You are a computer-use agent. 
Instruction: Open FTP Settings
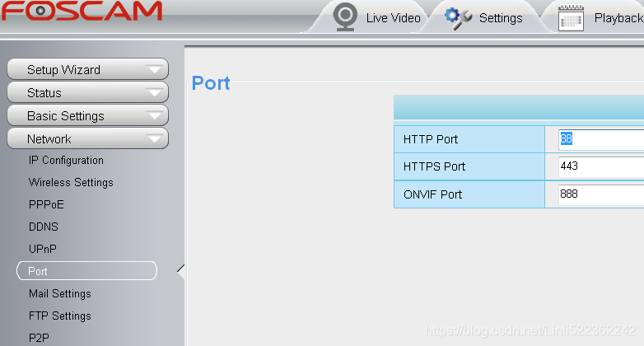point(60,316)
